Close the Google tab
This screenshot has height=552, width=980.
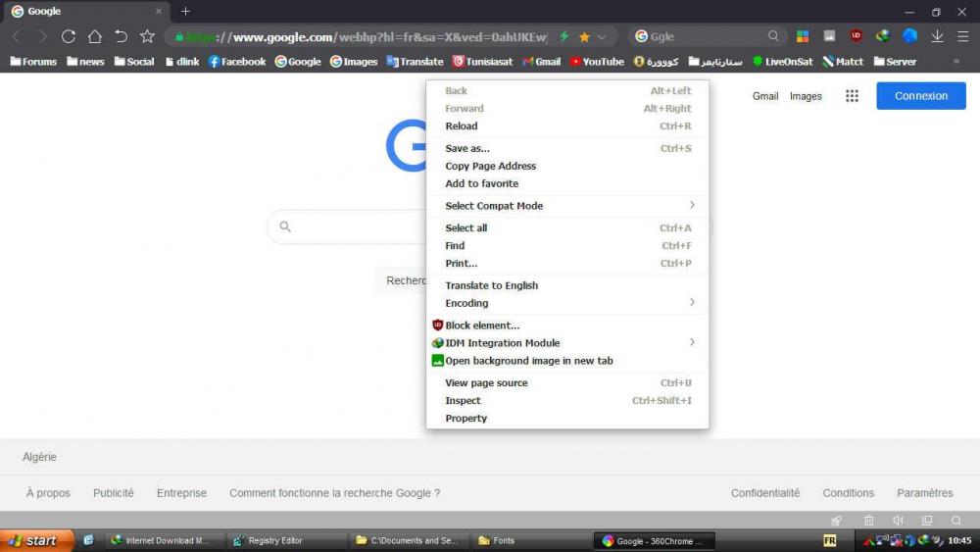click(159, 11)
